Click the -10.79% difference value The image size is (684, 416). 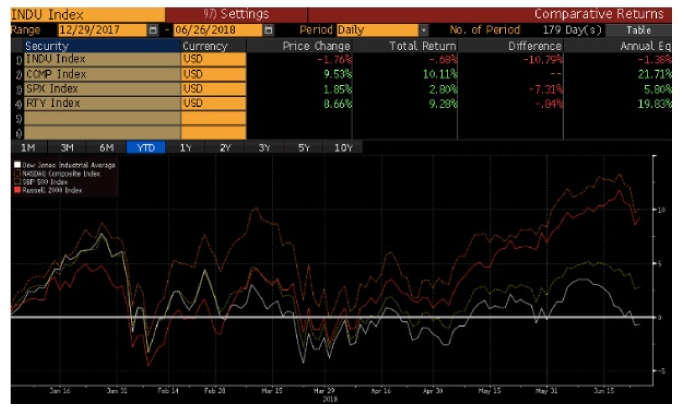click(543, 59)
